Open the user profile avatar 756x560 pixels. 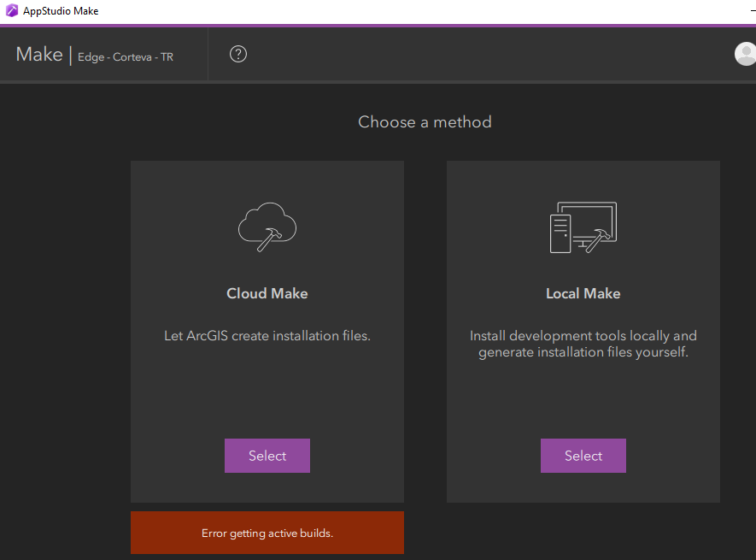point(746,54)
